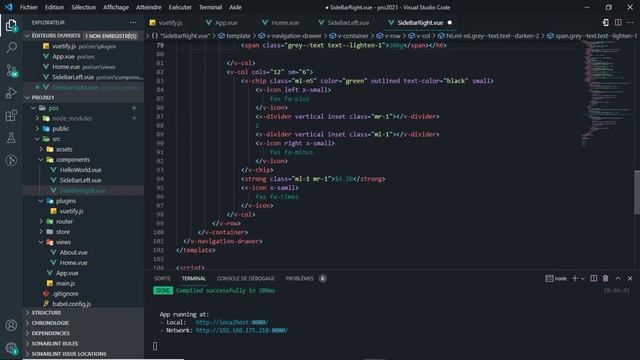Screen dimensions: 640x360
Task: Open Source Control view in activity bar
Action: (x=11, y=71)
